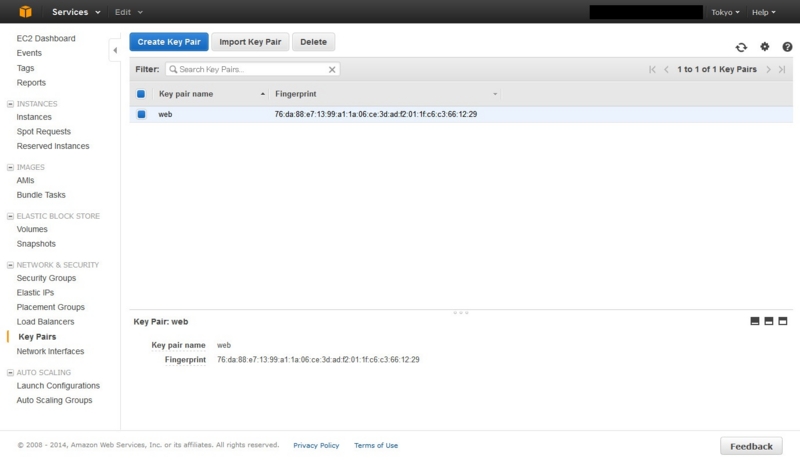Open Events in sidebar
This screenshot has width=800, height=460.
(x=29, y=53)
